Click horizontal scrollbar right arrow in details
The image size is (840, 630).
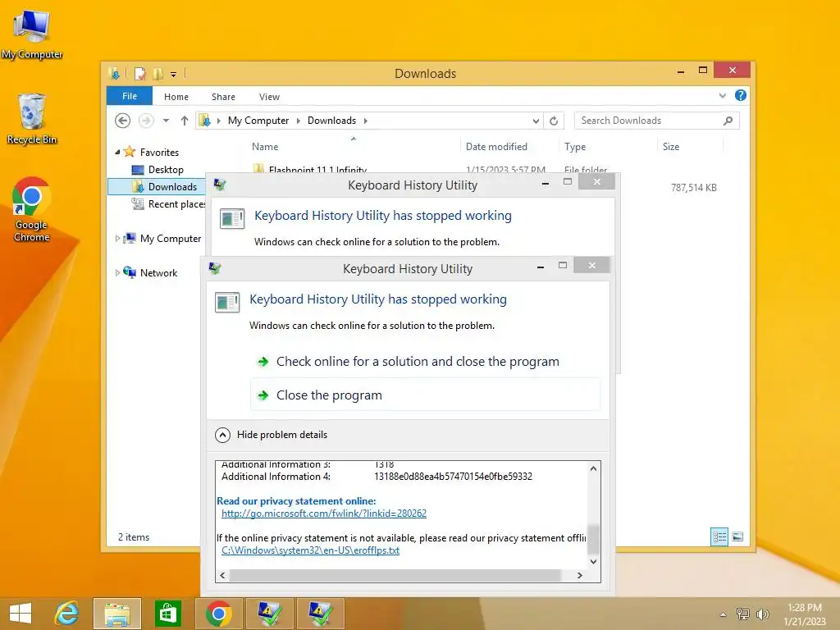click(x=580, y=575)
